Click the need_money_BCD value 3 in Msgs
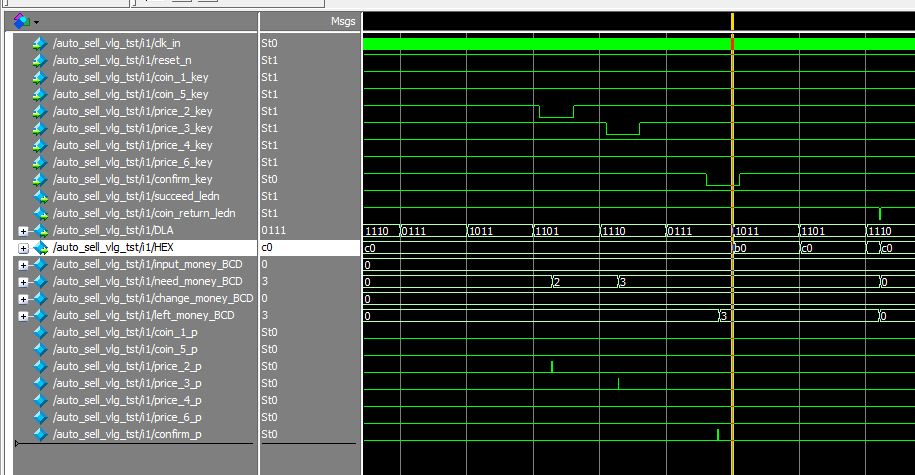This screenshot has width=915, height=475. (264, 281)
